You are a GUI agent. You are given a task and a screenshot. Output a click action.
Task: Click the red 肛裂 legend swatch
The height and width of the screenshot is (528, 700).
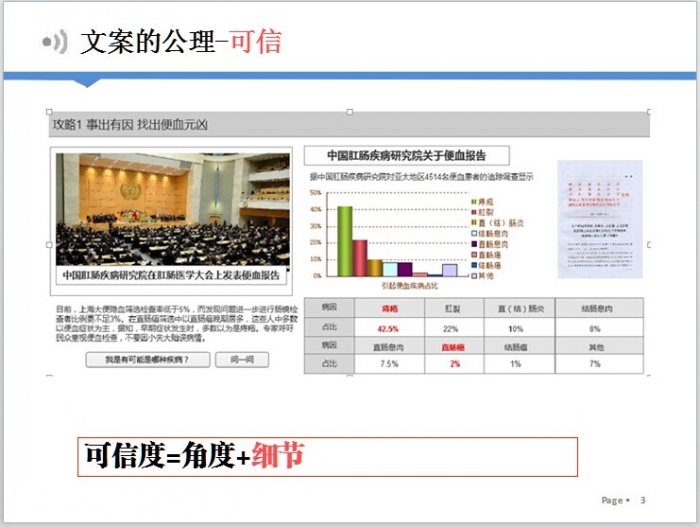click(x=474, y=212)
